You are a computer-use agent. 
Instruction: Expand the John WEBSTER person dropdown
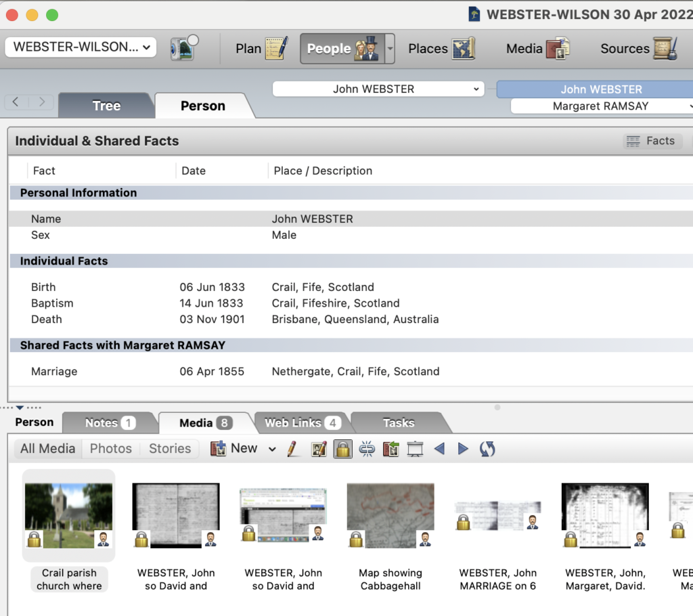click(378, 89)
